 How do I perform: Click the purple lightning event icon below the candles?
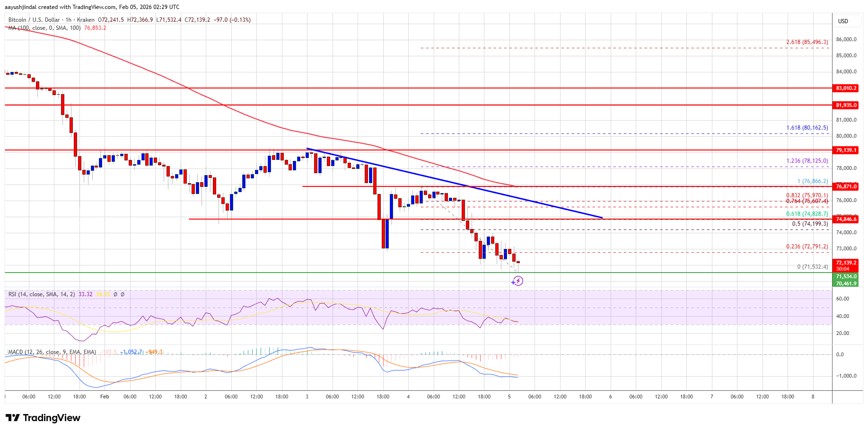[x=517, y=282]
